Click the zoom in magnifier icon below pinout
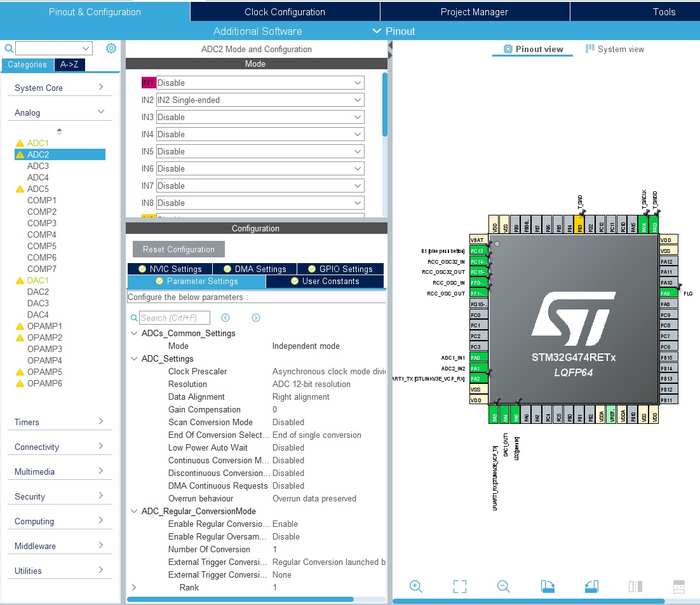Viewport: 700px width, 605px height. (x=415, y=586)
